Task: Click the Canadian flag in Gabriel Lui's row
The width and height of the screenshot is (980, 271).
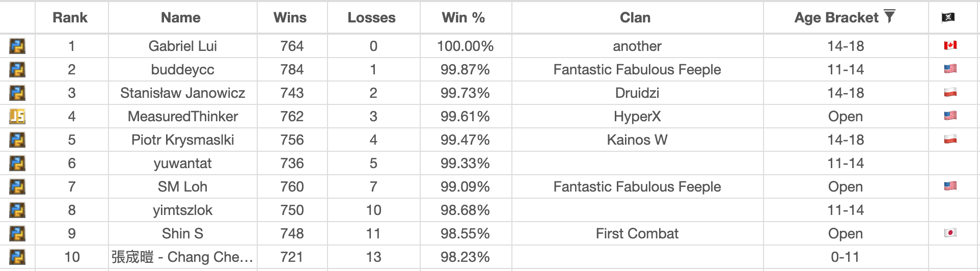Action: coord(950,45)
